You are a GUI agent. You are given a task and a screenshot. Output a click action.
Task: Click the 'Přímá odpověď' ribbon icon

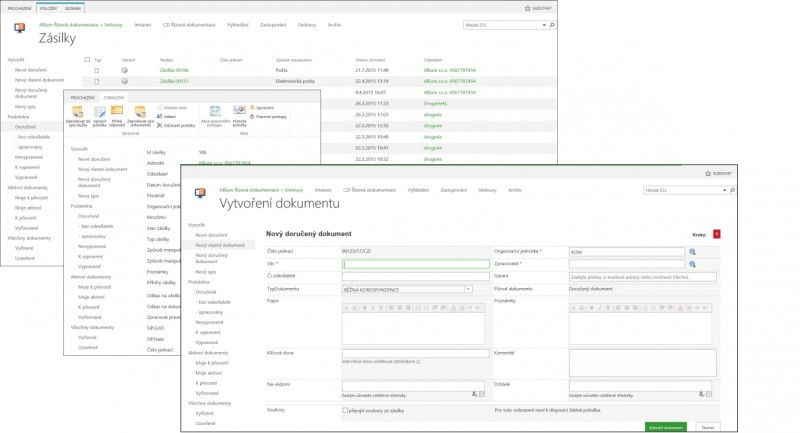[117, 111]
